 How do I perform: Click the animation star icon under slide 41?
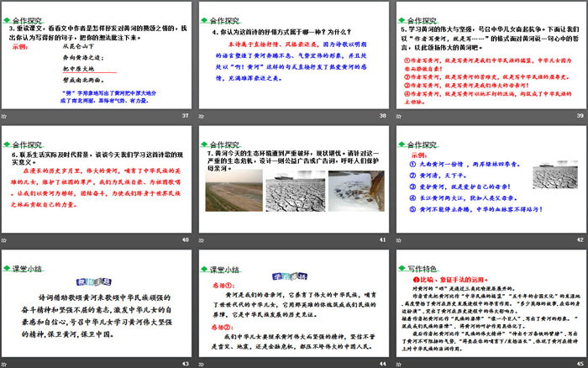click(x=202, y=240)
